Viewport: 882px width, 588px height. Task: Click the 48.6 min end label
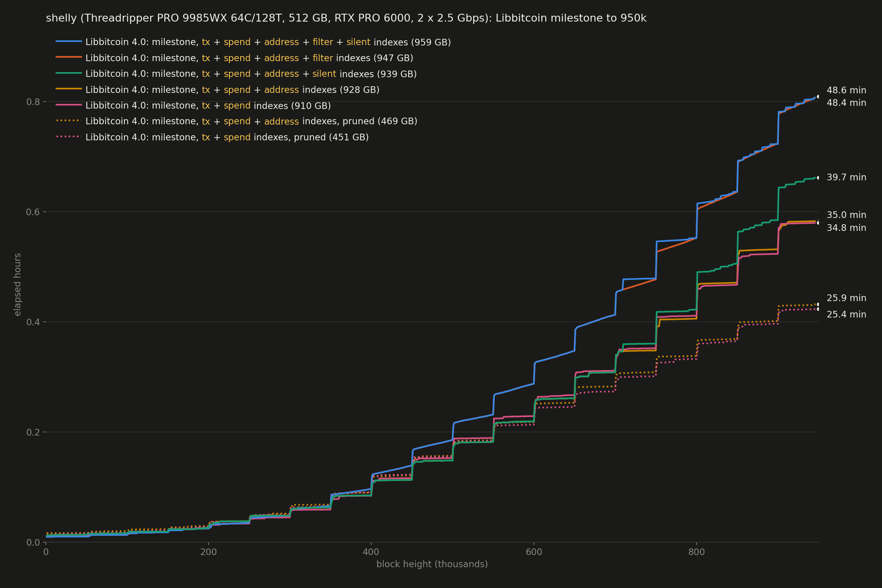846,90
